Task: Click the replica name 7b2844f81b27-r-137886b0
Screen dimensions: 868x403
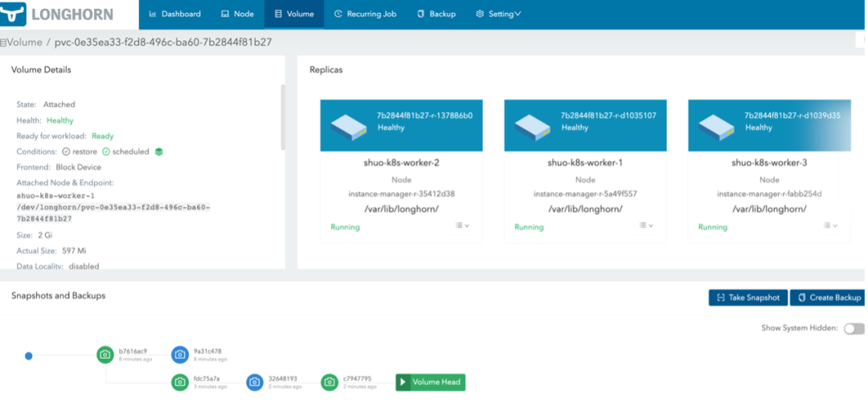Action: coord(424,116)
